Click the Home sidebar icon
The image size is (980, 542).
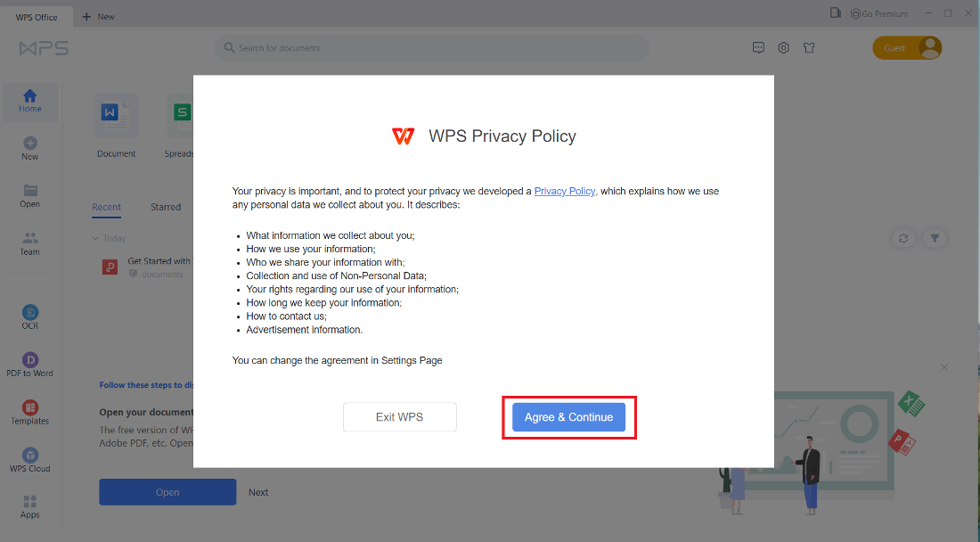point(30,101)
